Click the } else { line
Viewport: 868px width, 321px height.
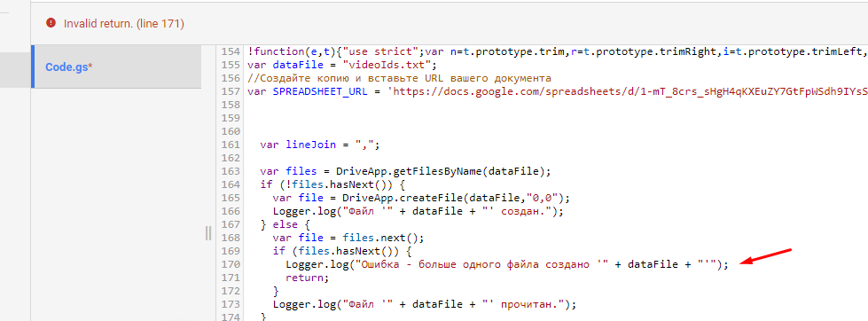(x=285, y=224)
